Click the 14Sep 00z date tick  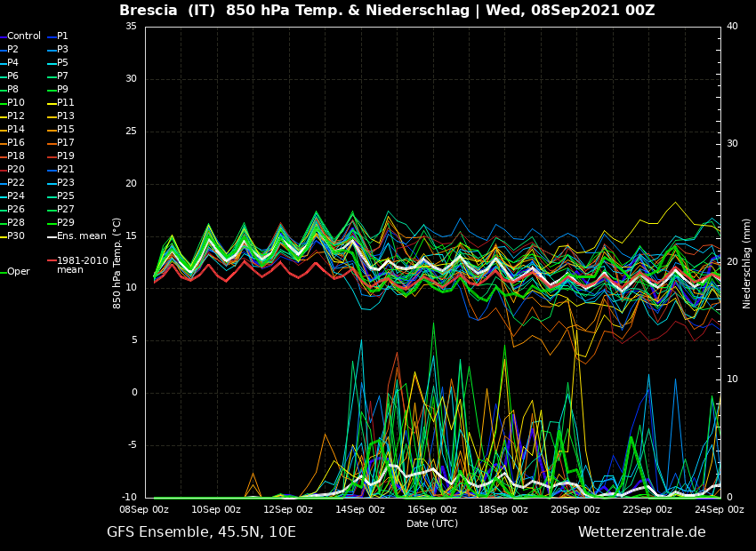(x=359, y=509)
